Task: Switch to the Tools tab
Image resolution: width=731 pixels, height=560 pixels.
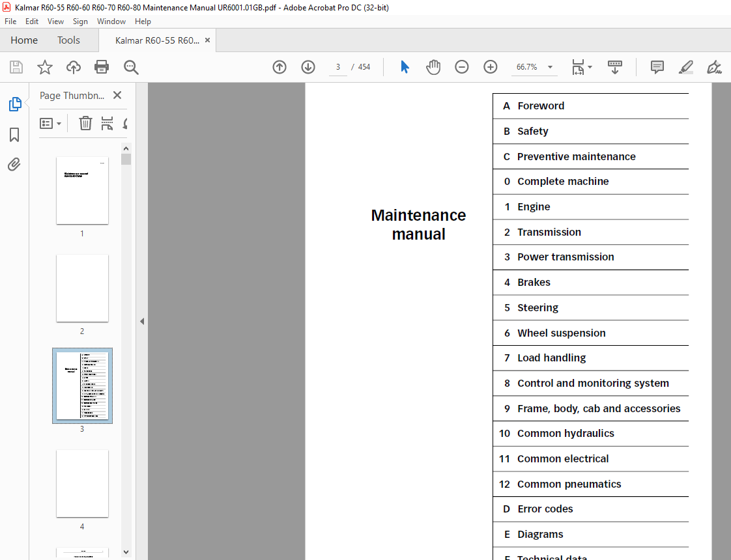Action: coord(68,40)
